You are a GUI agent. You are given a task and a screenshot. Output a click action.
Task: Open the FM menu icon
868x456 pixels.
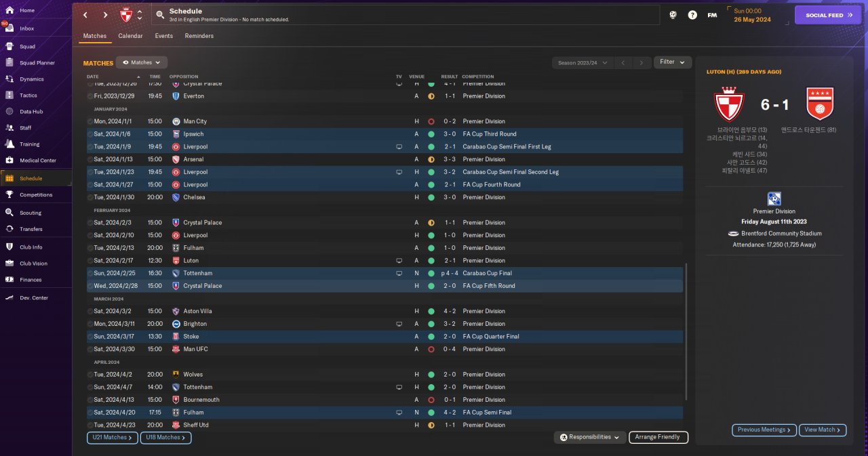pos(712,15)
